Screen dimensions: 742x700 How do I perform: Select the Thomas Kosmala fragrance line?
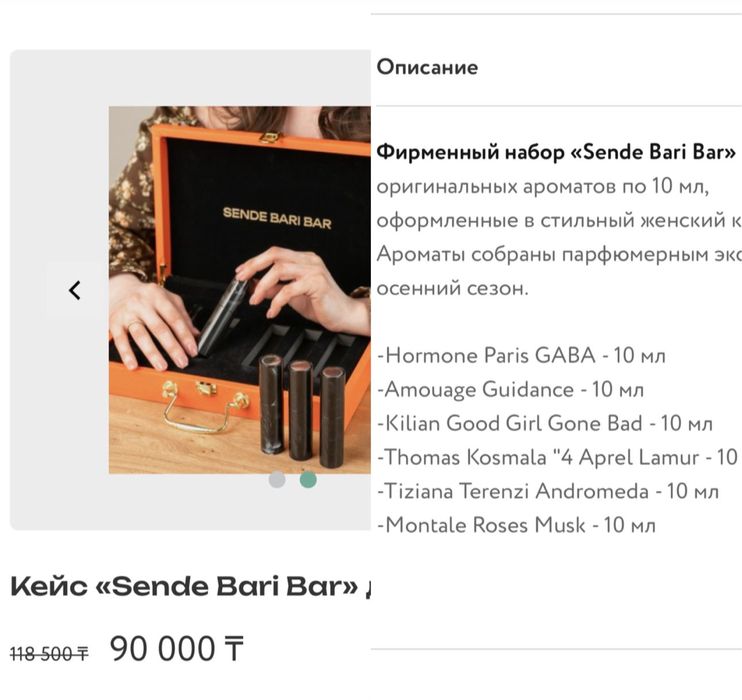tap(557, 457)
